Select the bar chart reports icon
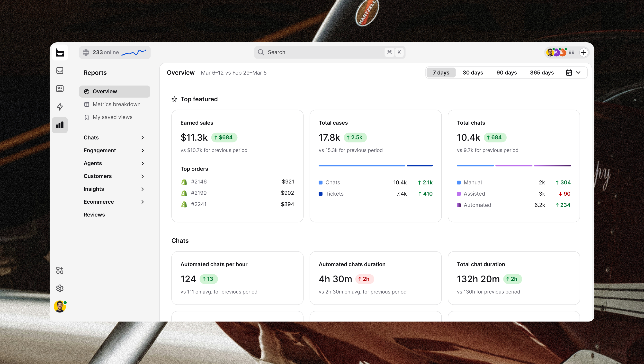Screen dimensions: 644x364 (x=60, y=125)
